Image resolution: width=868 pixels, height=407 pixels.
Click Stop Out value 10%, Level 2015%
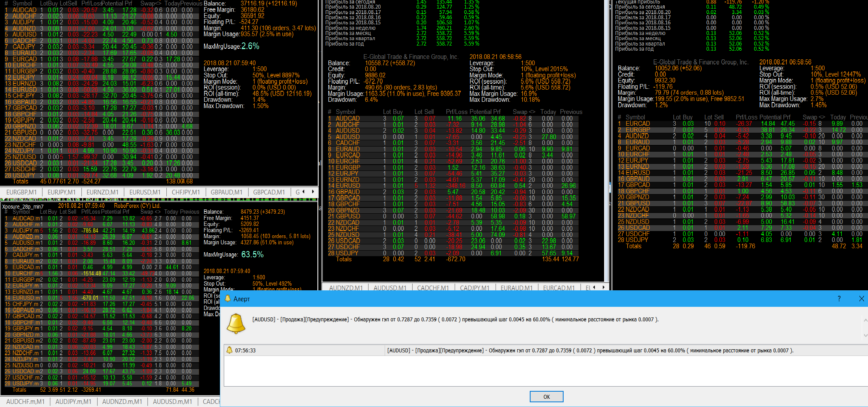pyautogui.click(x=544, y=69)
